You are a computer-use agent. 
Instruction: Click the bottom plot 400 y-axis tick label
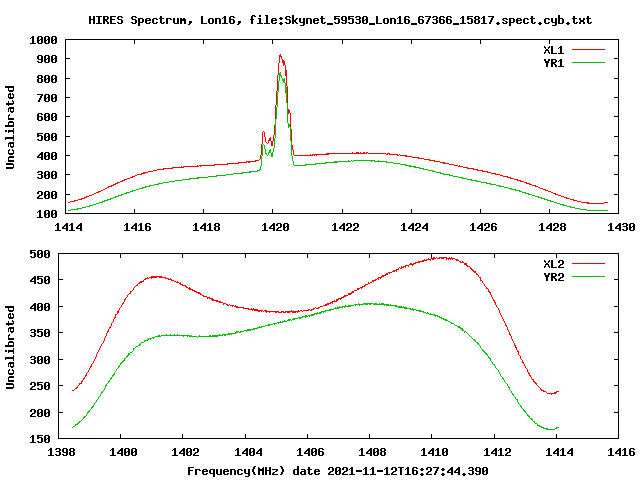pos(40,307)
